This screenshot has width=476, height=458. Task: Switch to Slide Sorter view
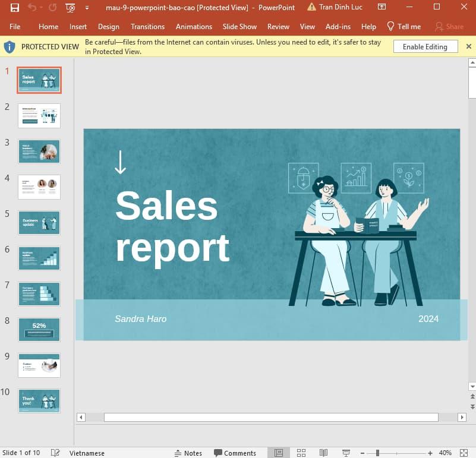(300, 453)
